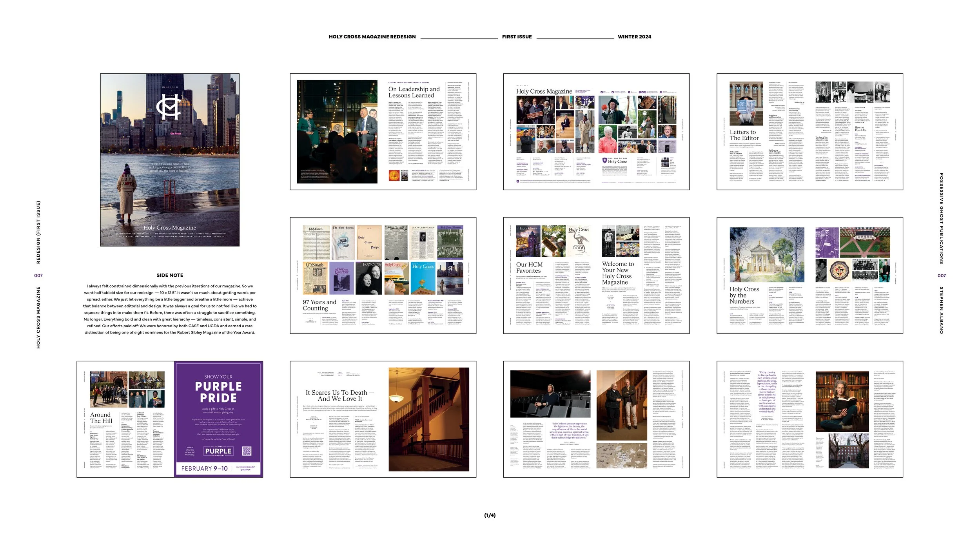Click the left '007' page number
This screenshot has height=551, width=980.
point(38,275)
